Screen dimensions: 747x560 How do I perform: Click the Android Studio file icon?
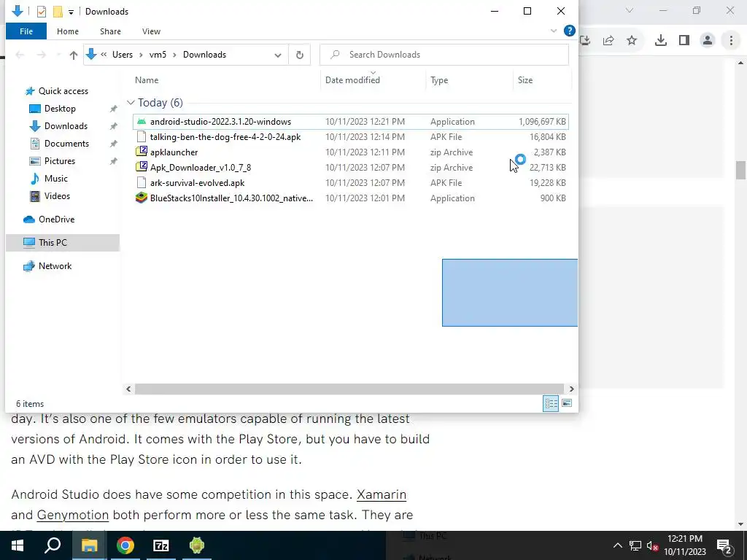[141, 122]
